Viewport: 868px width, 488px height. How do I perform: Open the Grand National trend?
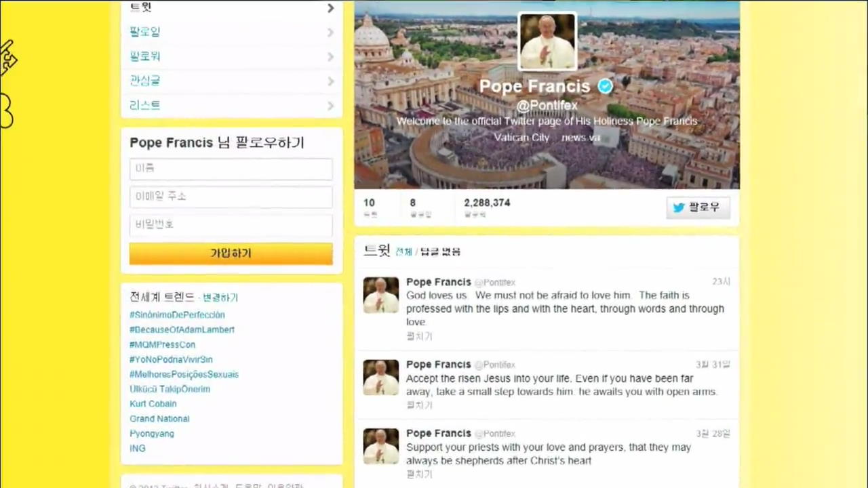click(x=159, y=419)
